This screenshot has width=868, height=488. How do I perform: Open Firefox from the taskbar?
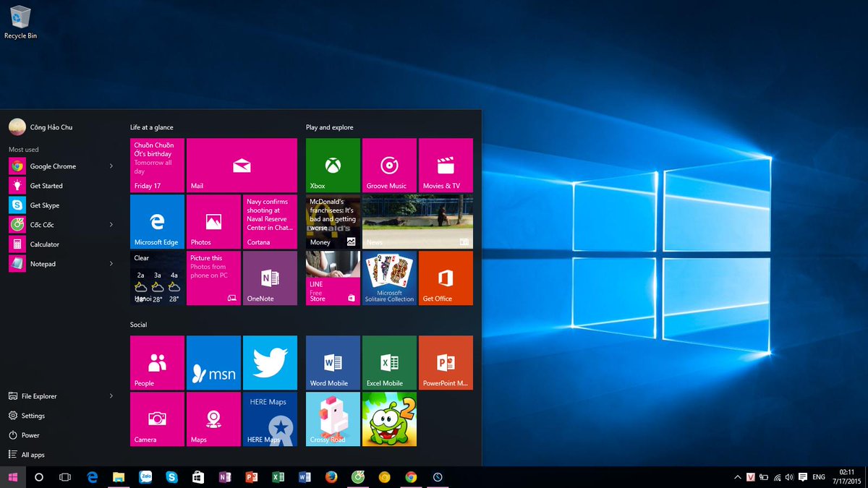tap(331, 477)
